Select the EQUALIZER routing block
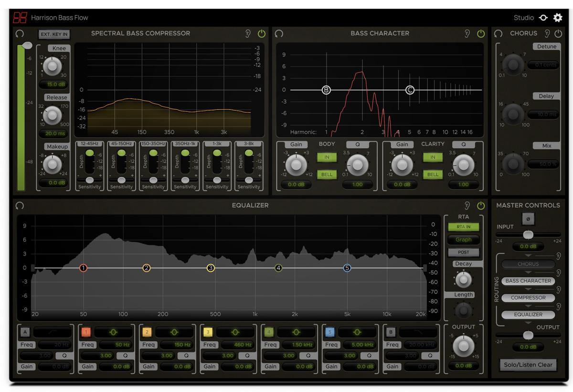 click(528, 315)
